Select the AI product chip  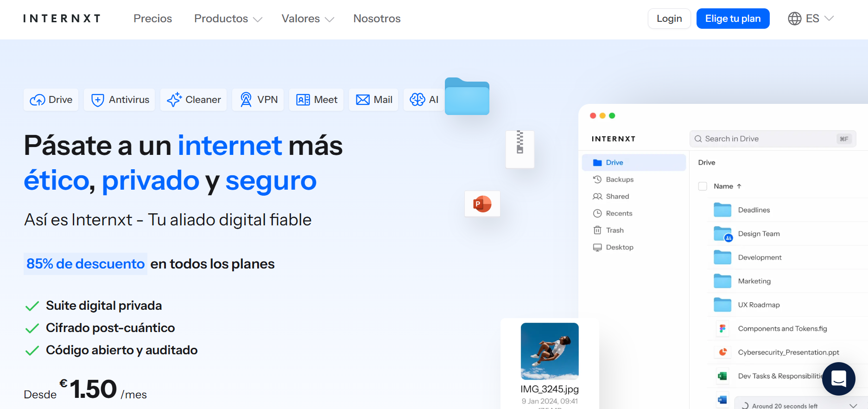424,100
